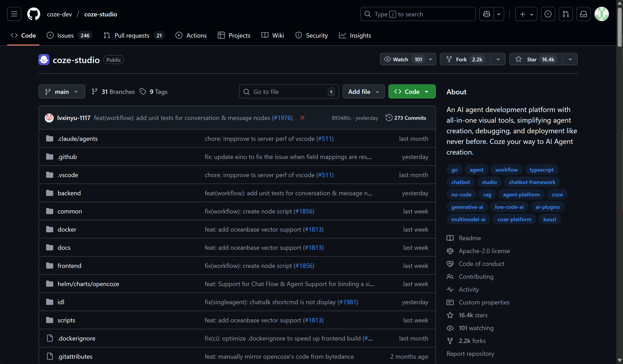Open the main branch selector dropdown

point(62,92)
